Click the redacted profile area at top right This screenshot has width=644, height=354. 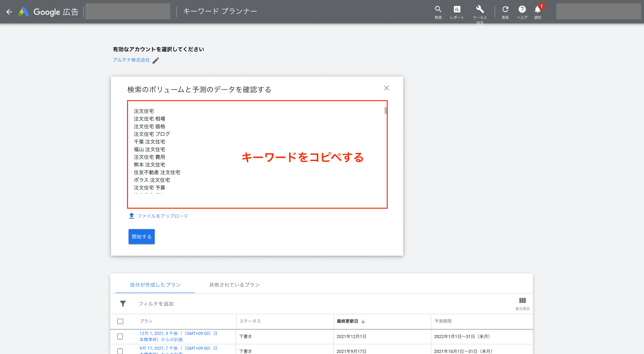click(x=598, y=11)
